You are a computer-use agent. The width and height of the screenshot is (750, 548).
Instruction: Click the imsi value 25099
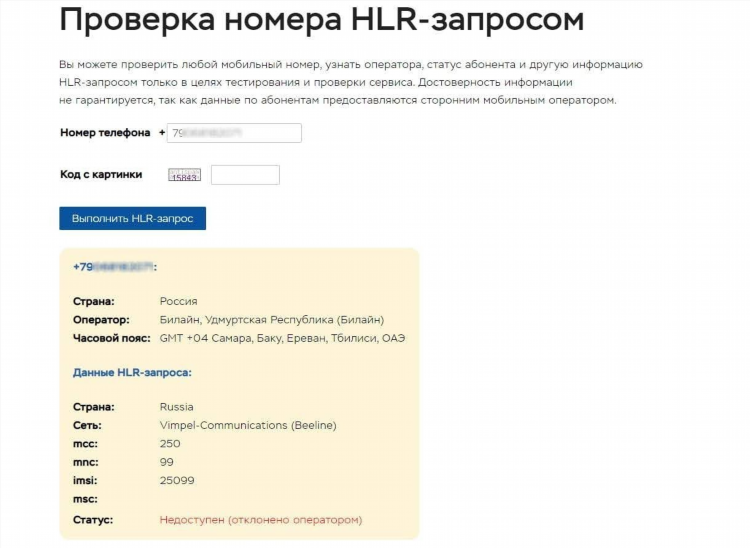[x=177, y=481]
